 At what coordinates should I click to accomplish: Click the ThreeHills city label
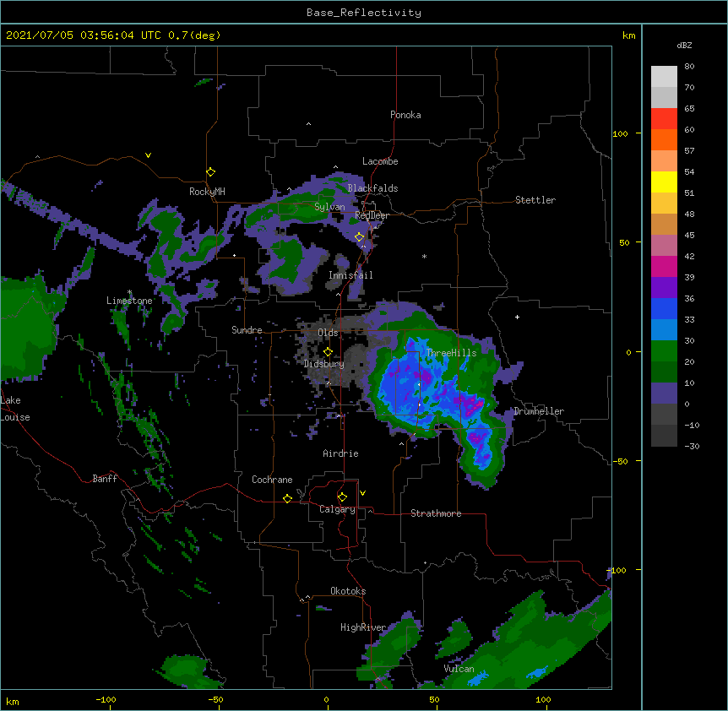pos(451,353)
